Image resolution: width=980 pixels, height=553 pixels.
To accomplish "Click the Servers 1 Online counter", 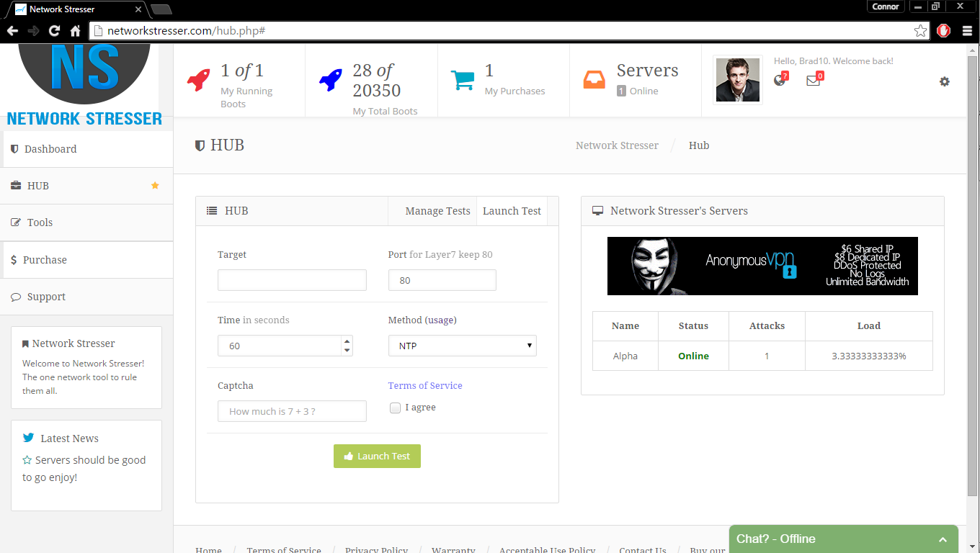I will pos(647,79).
